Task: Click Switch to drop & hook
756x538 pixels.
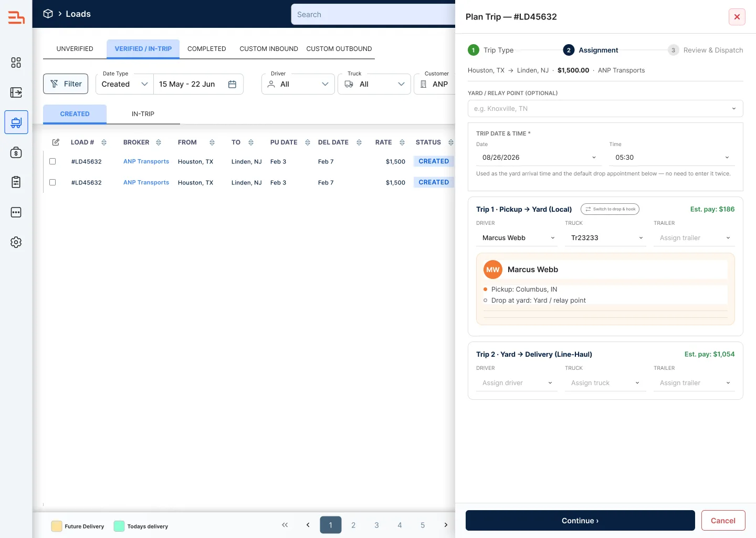Action: (610, 209)
